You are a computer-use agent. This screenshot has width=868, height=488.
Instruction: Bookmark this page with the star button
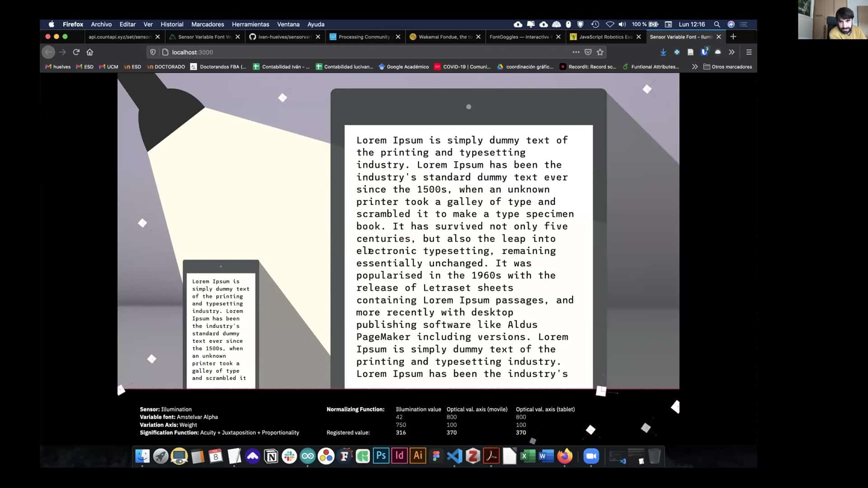pos(601,52)
